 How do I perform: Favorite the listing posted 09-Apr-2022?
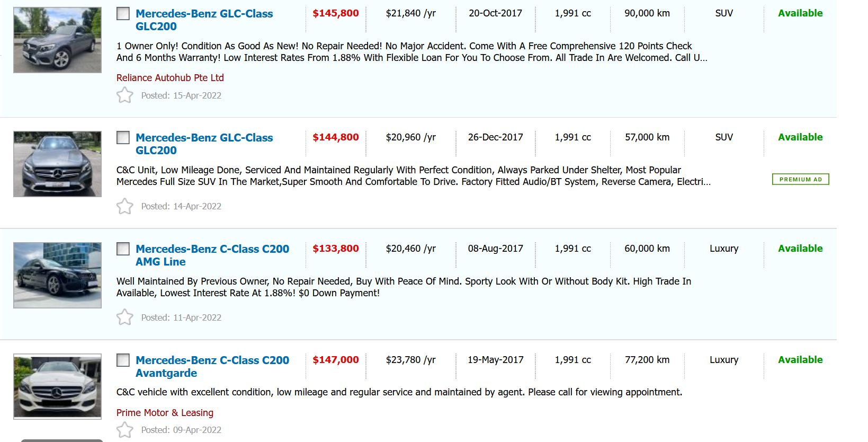[125, 430]
